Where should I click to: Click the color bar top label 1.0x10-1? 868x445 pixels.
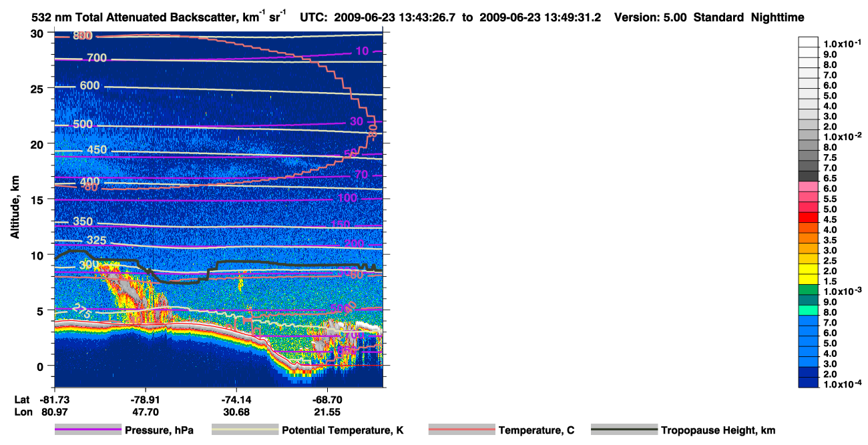841,43
